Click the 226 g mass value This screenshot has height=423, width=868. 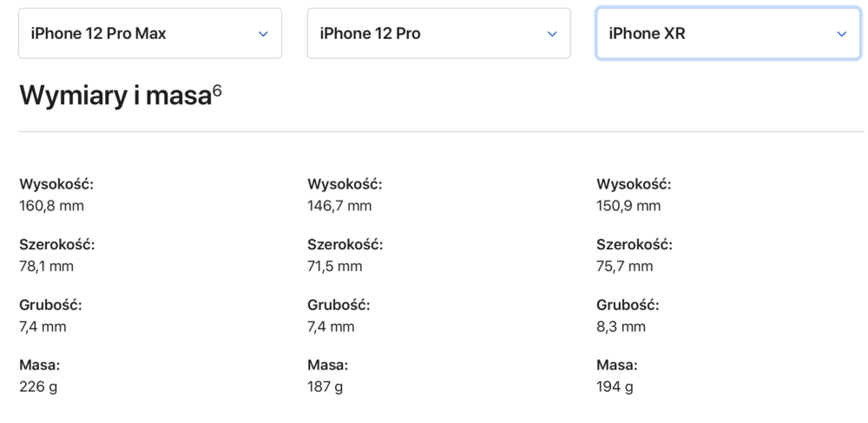(x=38, y=387)
